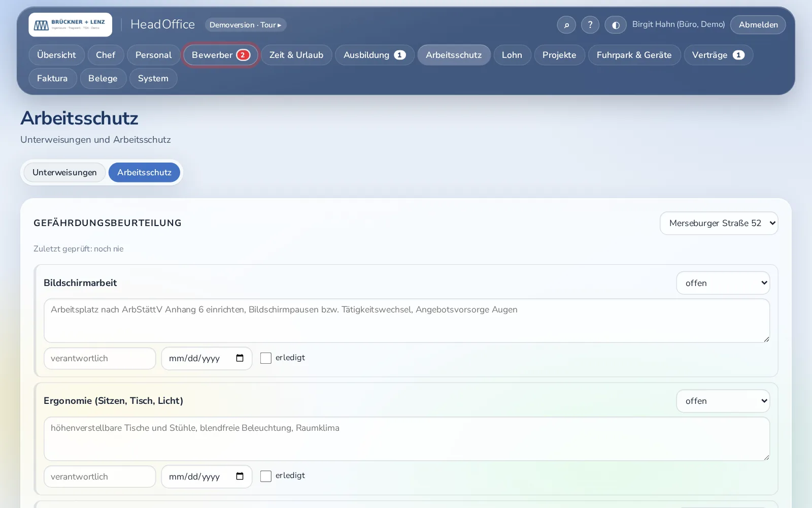This screenshot has width=812, height=508.
Task: Toggle dark mode contrast icon
Action: (616, 25)
